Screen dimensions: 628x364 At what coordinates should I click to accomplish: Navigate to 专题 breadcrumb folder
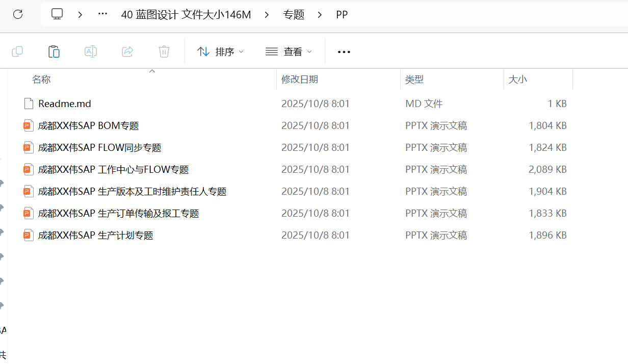pyautogui.click(x=294, y=15)
